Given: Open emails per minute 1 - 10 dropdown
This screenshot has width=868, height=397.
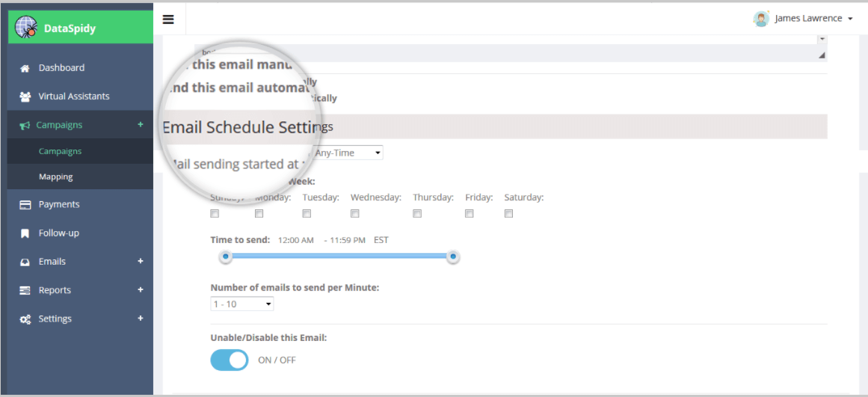Looking at the screenshot, I should (242, 304).
